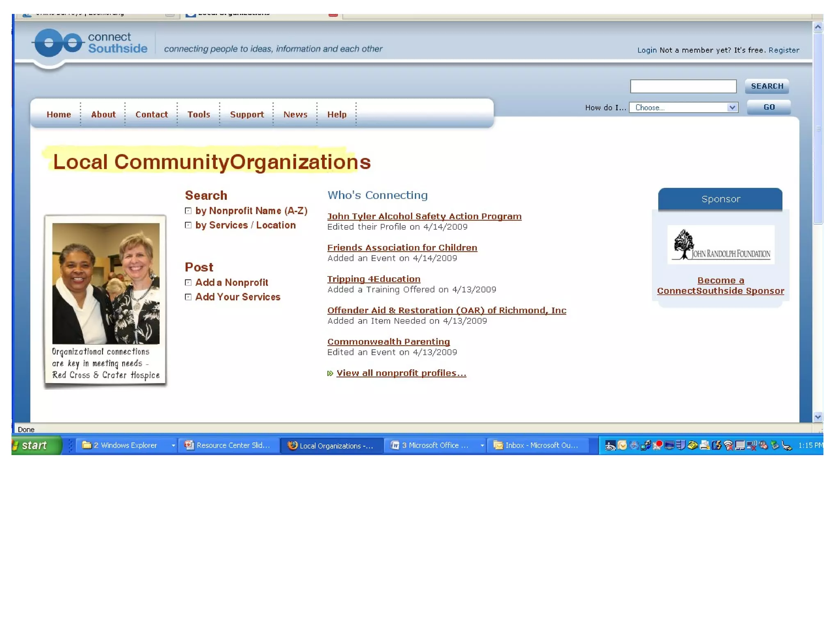Viewport: 840px width, 630px height.
Task: Click the Outlook Inbox icon in taskbar
Action: 498,445
